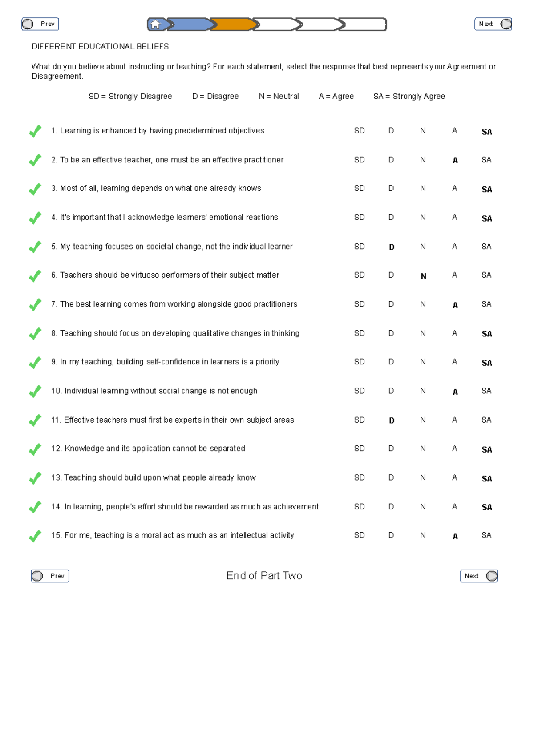534x756 pixels.
Task: Choose Neutral for statement 5 on societal change
Action: pos(423,247)
